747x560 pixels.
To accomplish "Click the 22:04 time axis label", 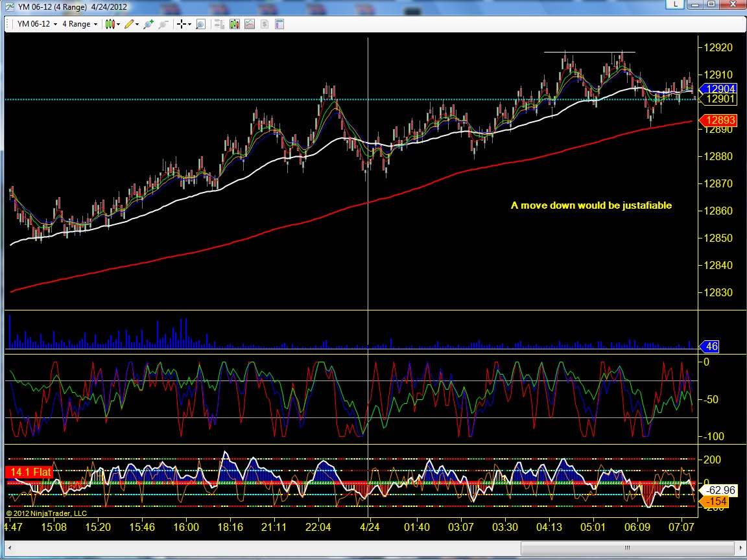I will (x=318, y=527).
